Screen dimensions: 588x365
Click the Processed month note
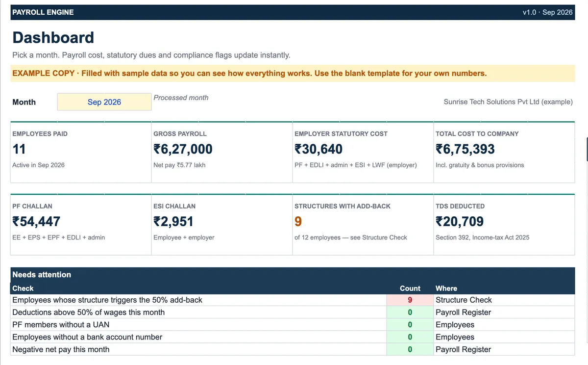181,98
